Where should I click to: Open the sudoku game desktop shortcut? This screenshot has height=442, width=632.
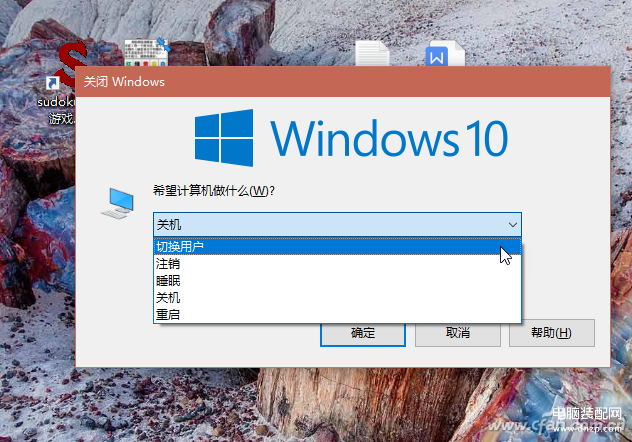coord(60,81)
